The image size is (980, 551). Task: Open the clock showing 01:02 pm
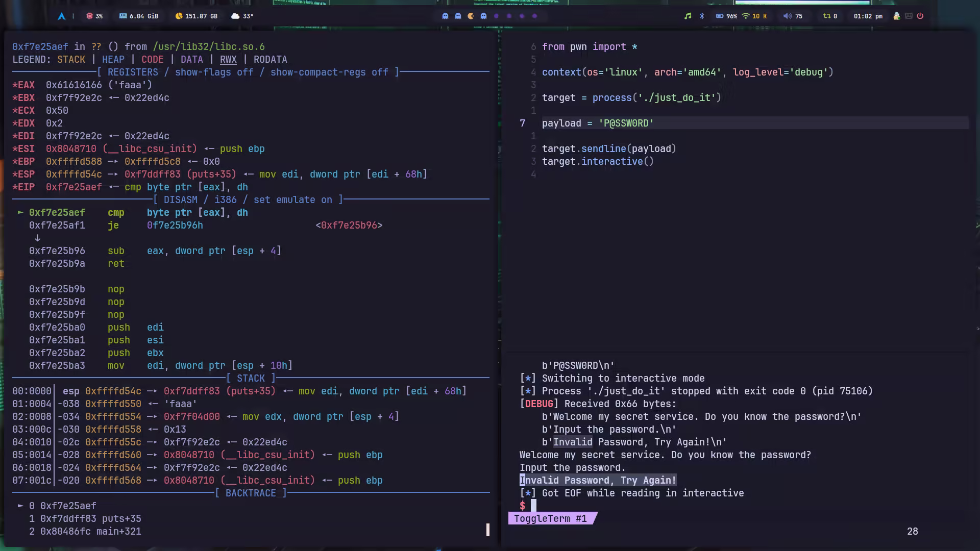[868, 16]
